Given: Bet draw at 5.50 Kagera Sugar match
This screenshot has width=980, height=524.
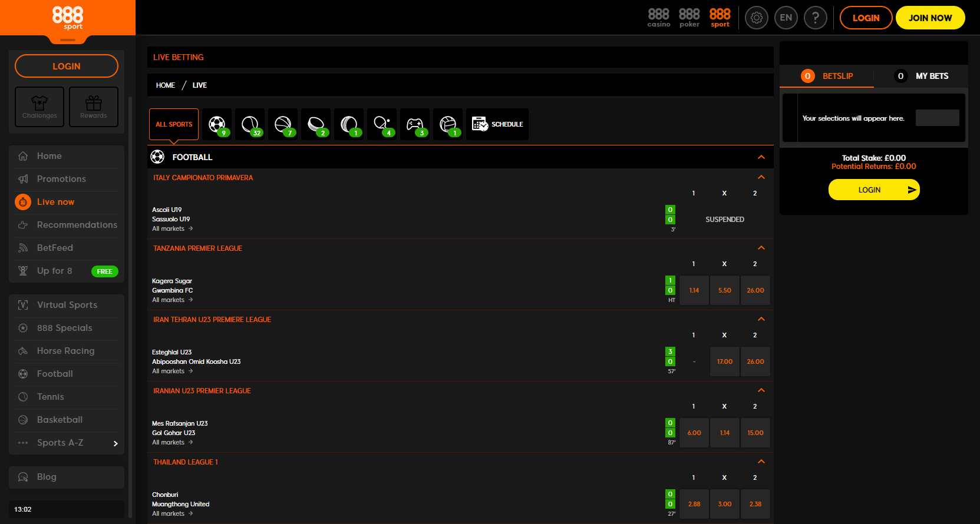Looking at the screenshot, I should [725, 290].
